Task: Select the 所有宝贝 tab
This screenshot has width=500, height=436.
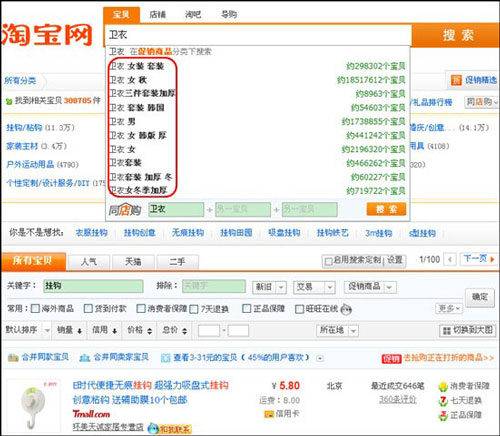Action: click(33, 261)
